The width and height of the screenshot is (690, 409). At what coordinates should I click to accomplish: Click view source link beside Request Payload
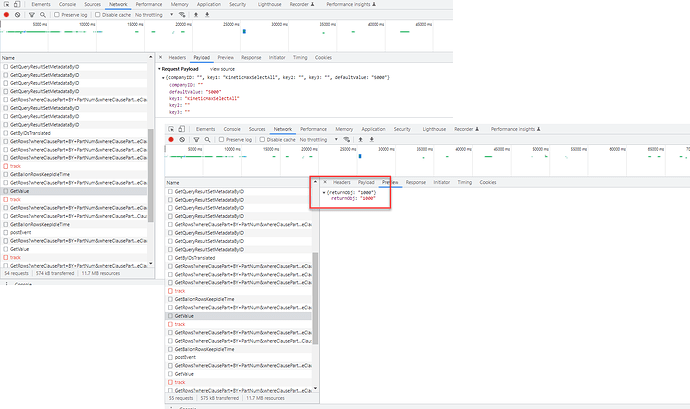click(222, 69)
